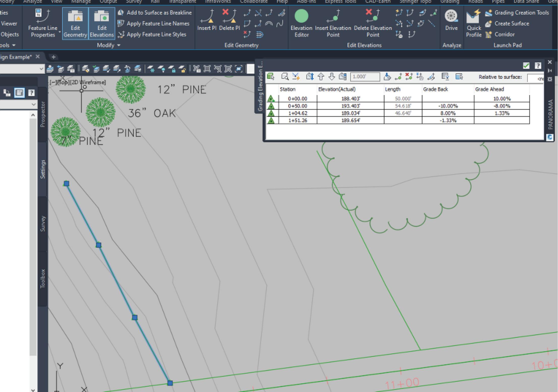This screenshot has height=392, width=558.
Task: Click Panorama's red-X delete elevation point icon
Action: click(409, 76)
